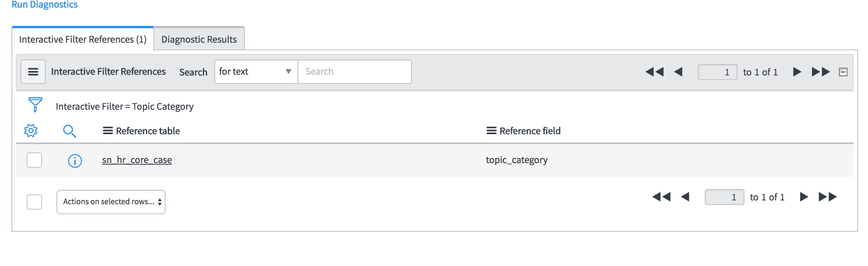
Task: Go to first page in bottom pagination
Action: point(661,197)
